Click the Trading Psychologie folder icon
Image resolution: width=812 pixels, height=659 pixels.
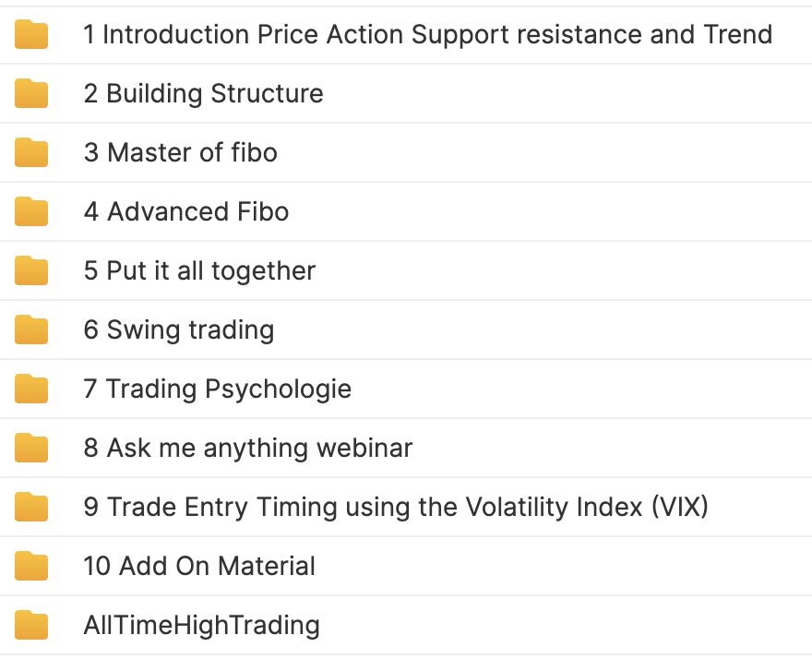[31, 389]
